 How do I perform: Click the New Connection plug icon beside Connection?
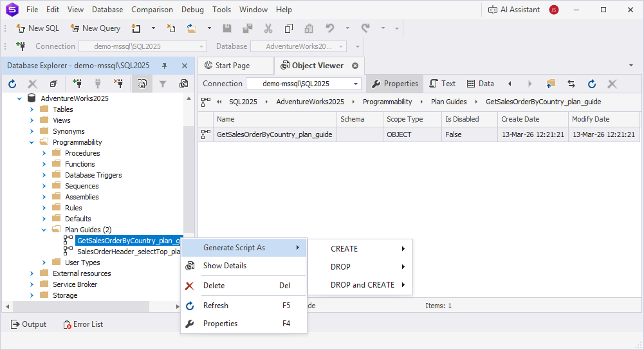(21, 46)
